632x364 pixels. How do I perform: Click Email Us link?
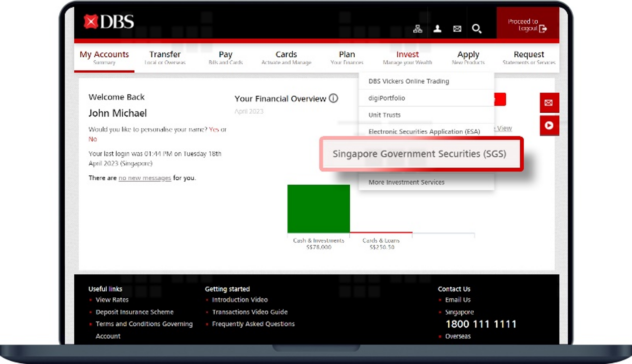click(458, 300)
